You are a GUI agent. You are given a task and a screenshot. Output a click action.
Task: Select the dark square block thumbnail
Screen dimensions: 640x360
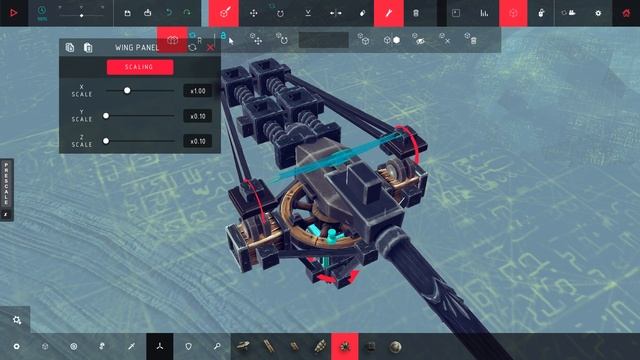click(x=371, y=346)
